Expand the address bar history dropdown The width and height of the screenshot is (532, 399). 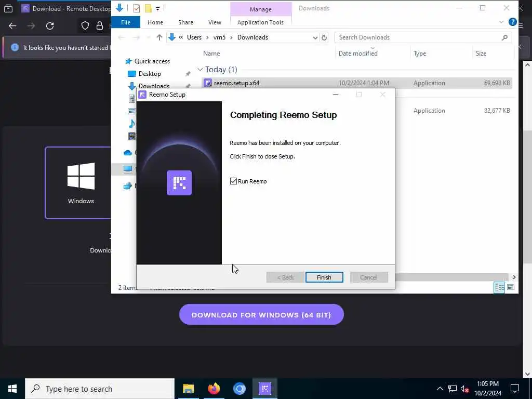click(315, 37)
